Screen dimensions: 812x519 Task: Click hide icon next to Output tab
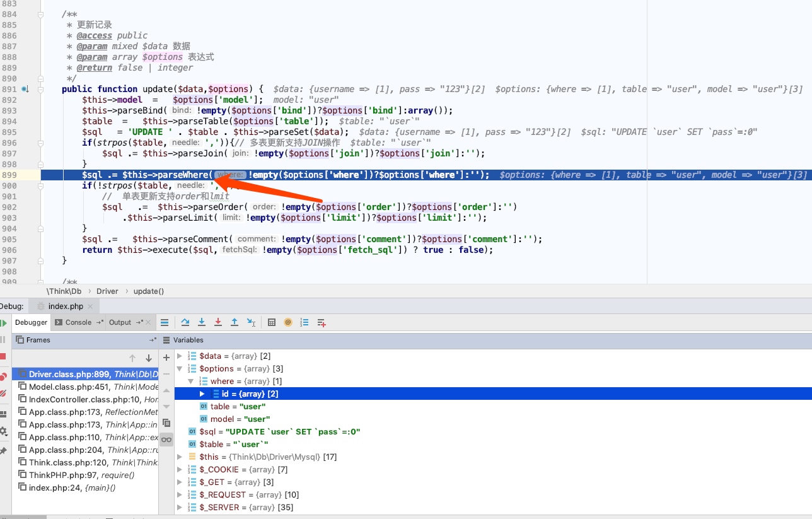[139, 322]
